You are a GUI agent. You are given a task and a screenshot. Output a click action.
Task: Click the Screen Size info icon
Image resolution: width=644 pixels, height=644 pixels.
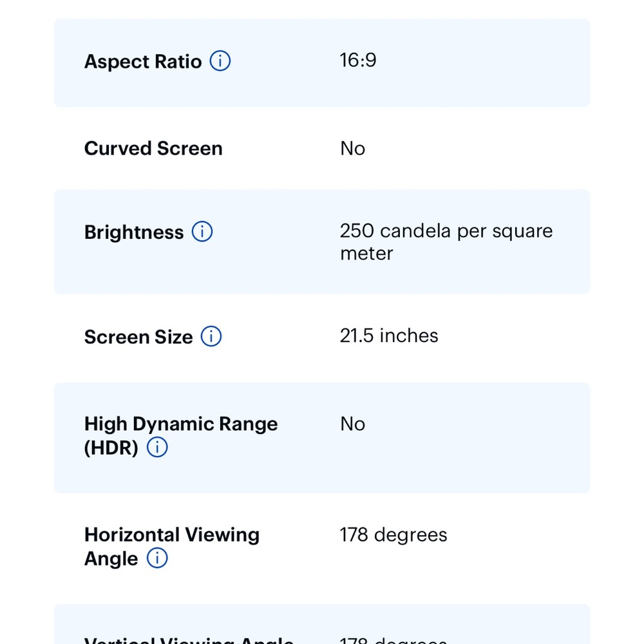[211, 336]
